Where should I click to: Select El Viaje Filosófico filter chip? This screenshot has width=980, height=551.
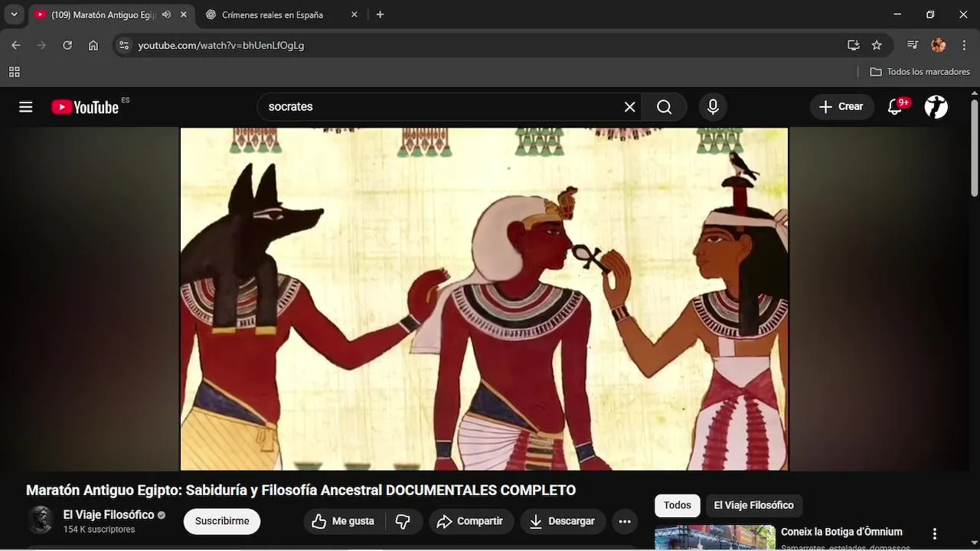point(753,505)
